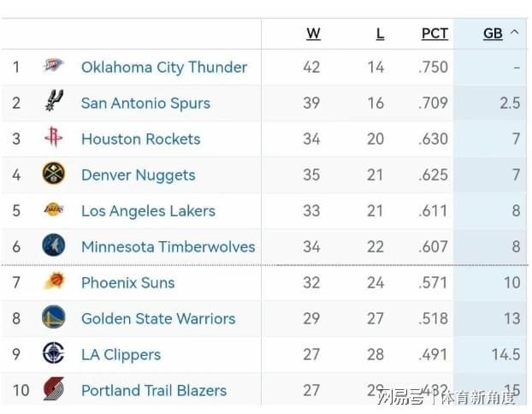Click the Golden State Warriors logo
The height and width of the screenshot is (414, 532).
(x=54, y=318)
